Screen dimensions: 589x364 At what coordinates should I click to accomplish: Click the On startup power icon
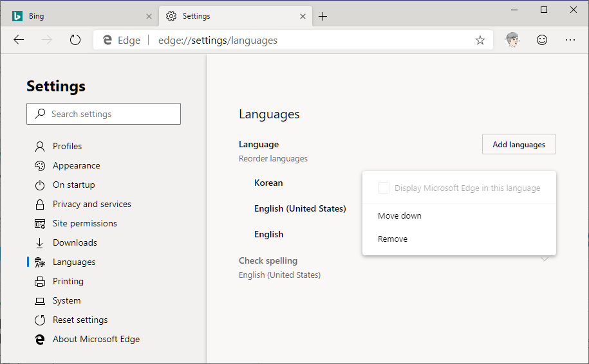[40, 185]
